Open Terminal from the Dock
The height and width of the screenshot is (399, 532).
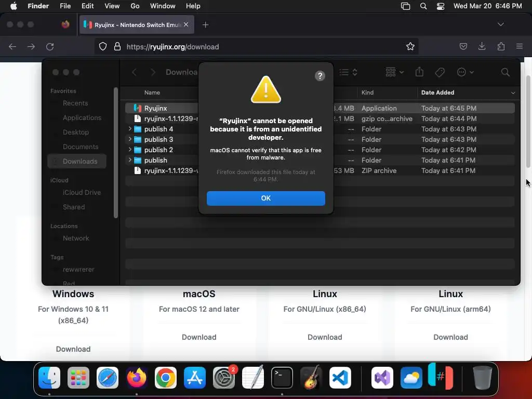pos(282,378)
